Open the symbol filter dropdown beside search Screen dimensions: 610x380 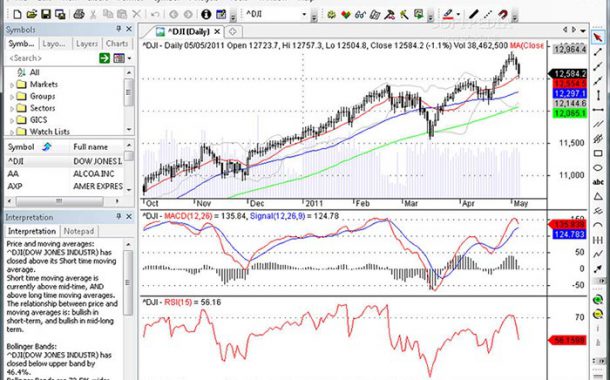[x=130, y=58]
